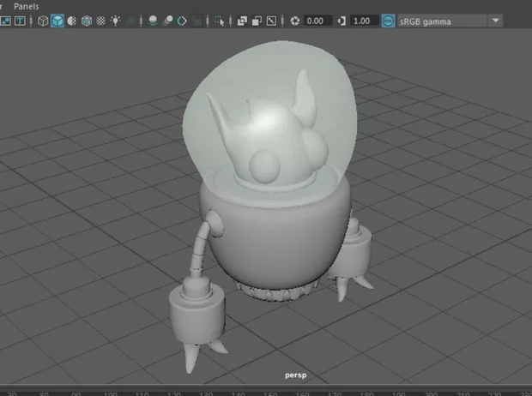Toggle motion blur in viewport

point(167,21)
